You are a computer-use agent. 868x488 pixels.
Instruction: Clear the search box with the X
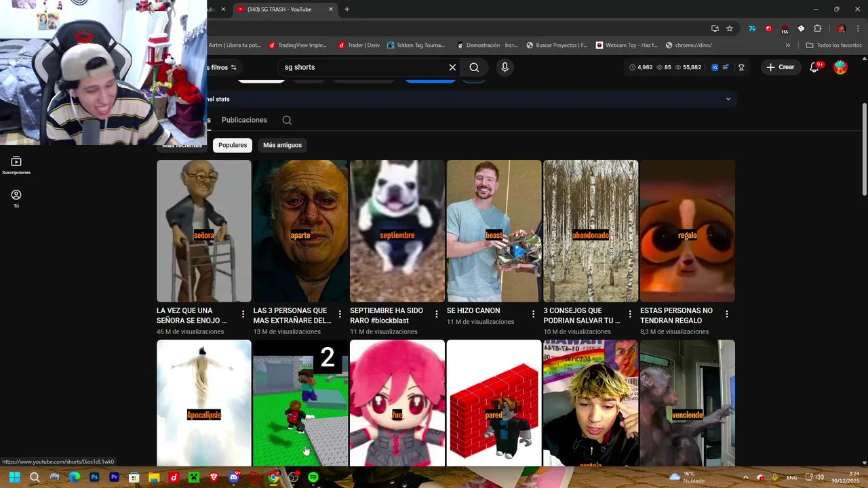452,67
